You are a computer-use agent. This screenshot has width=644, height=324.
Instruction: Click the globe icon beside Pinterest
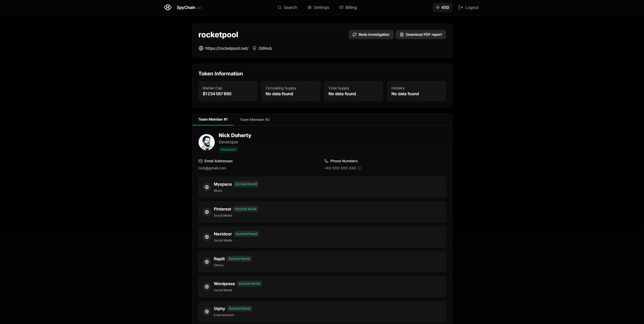pos(207,212)
